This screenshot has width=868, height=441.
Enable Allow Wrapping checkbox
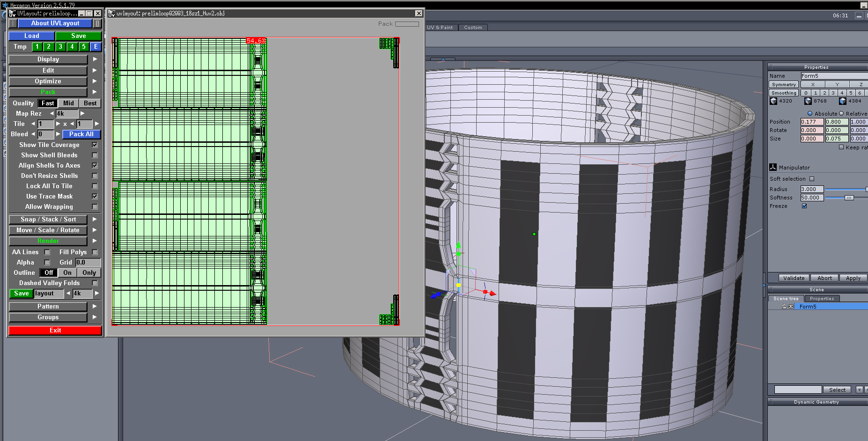(x=95, y=207)
